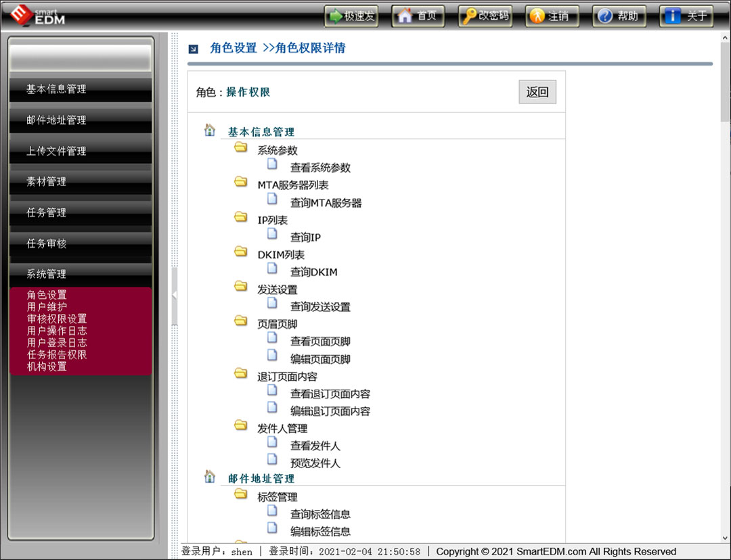Image resolution: width=731 pixels, height=560 pixels.
Task: Click the 角色设置 breadcrumb link
Action: pyautogui.click(x=233, y=47)
